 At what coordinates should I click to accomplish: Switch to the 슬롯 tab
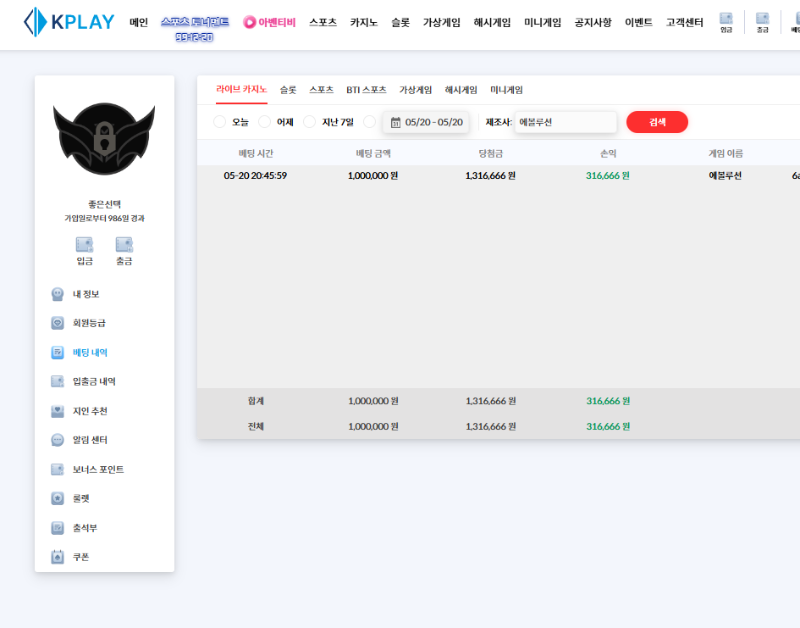point(288,90)
